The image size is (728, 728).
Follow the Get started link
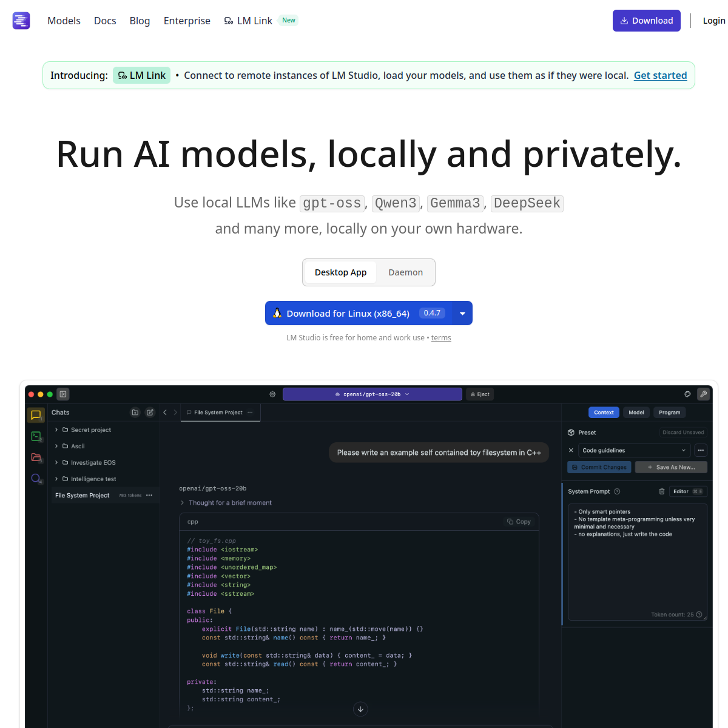[x=660, y=75]
